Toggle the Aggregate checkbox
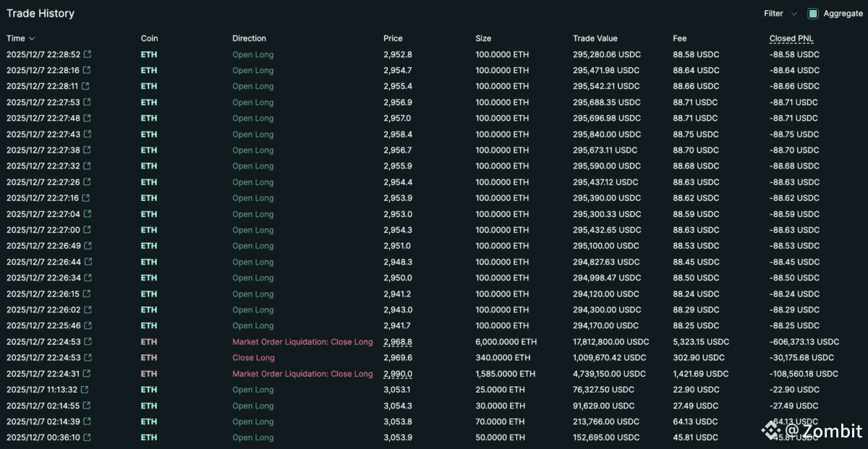 [x=813, y=14]
